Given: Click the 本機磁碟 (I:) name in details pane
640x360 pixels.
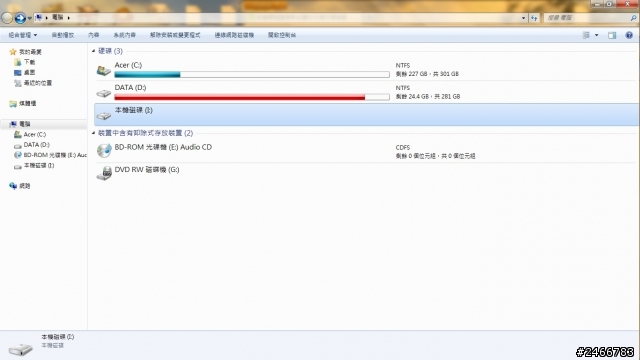Looking at the screenshot, I should pos(58,337).
